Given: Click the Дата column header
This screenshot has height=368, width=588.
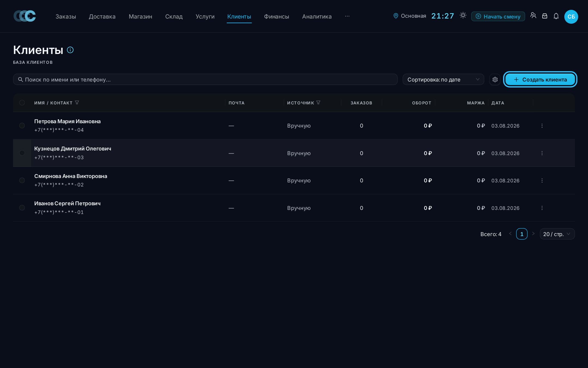Looking at the screenshot, I should (498, 103).
